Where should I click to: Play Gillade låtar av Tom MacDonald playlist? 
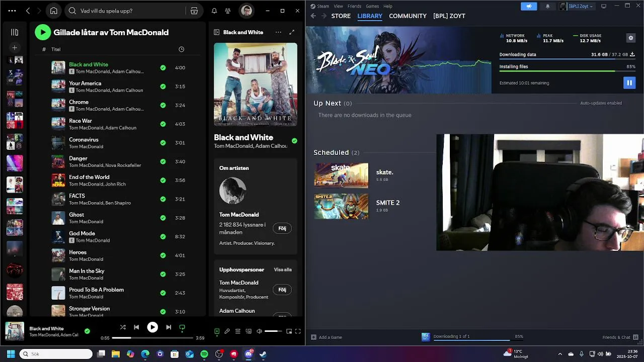point(43,32)
